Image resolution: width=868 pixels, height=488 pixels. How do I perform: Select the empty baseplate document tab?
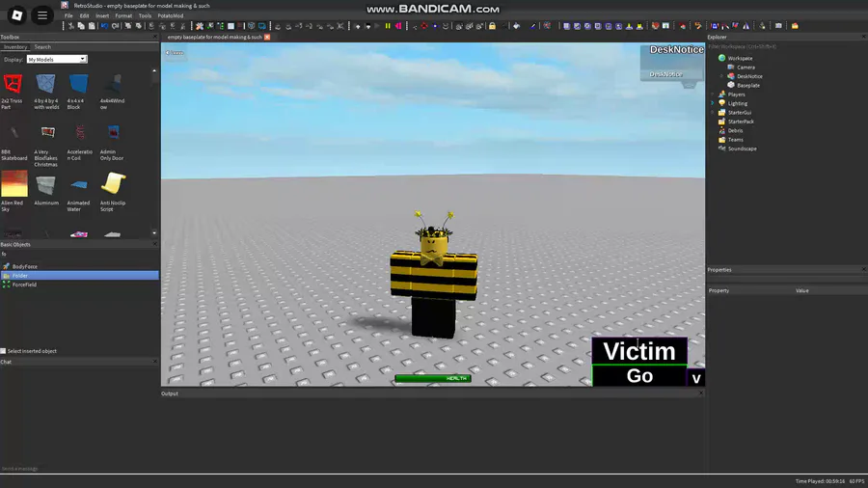pyautogui.click(x=214, y=37)
